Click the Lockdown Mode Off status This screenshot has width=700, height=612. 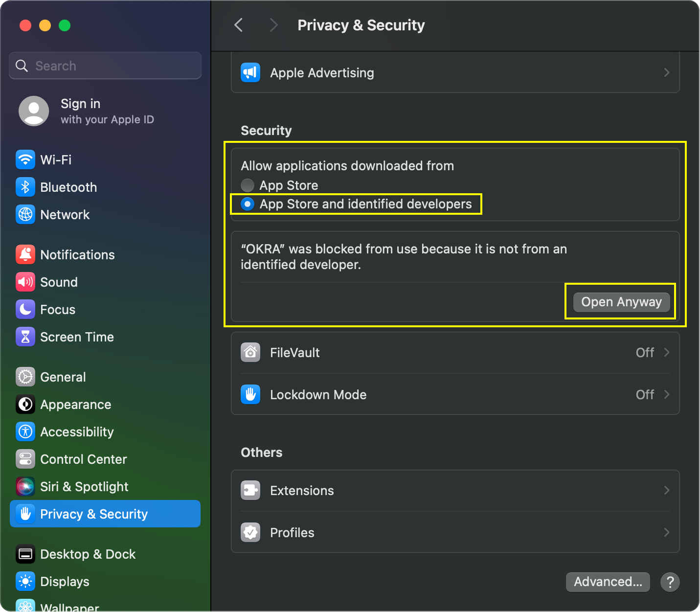645,394
